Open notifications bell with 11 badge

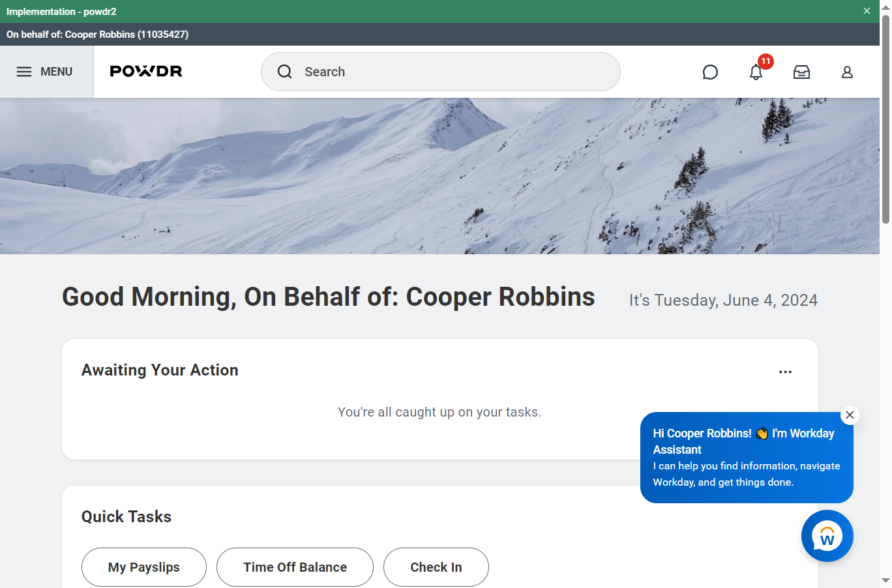tap(756, 71)
